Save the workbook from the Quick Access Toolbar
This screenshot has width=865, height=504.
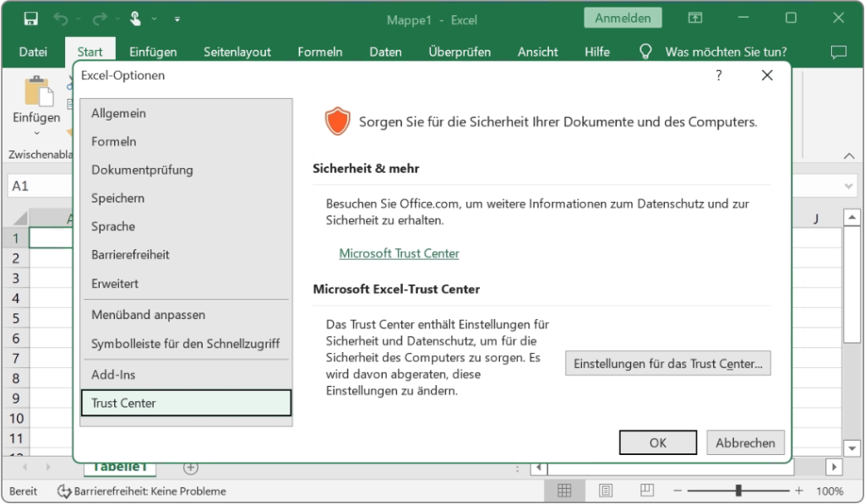click(33, 17)
